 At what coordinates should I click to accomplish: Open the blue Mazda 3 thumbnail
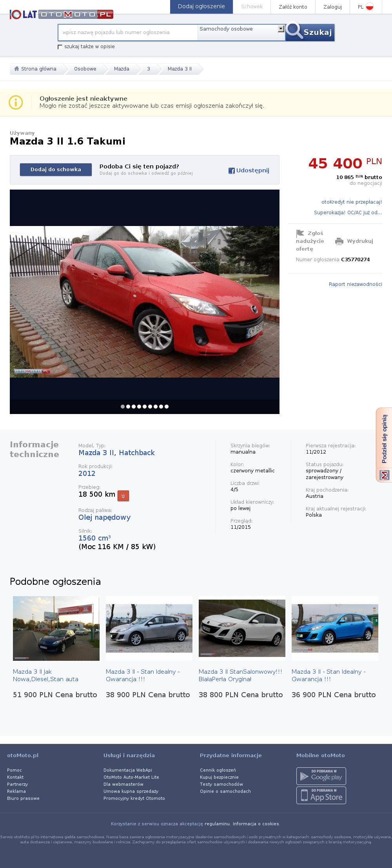click(335, 628)
